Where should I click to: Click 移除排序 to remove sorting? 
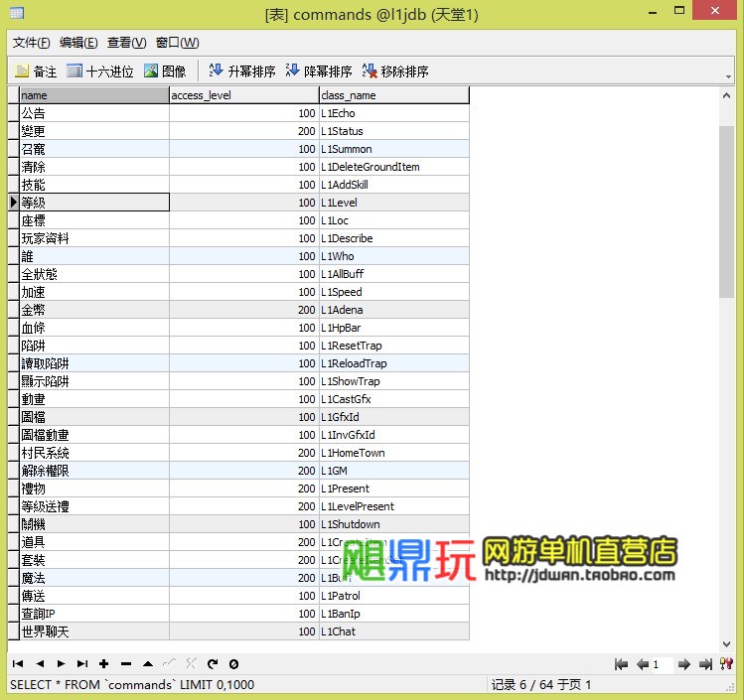(x=395, y=71)
